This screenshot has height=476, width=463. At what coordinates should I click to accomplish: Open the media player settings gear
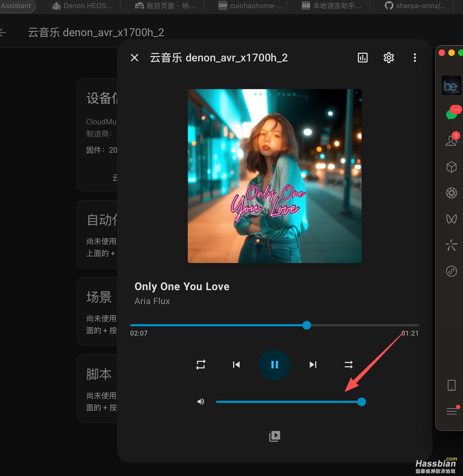tap(388, 58)
